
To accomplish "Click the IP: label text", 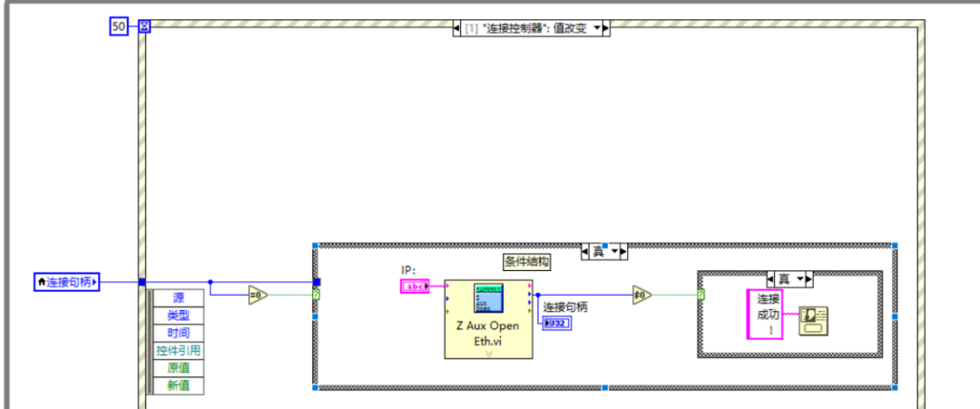I will point(408,270).
